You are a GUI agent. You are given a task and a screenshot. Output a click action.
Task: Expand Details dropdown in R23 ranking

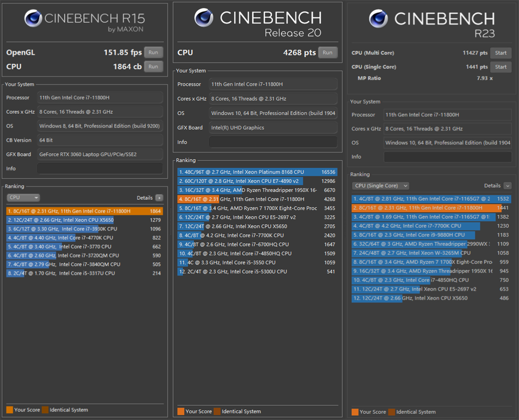click(x=507, y=186)
